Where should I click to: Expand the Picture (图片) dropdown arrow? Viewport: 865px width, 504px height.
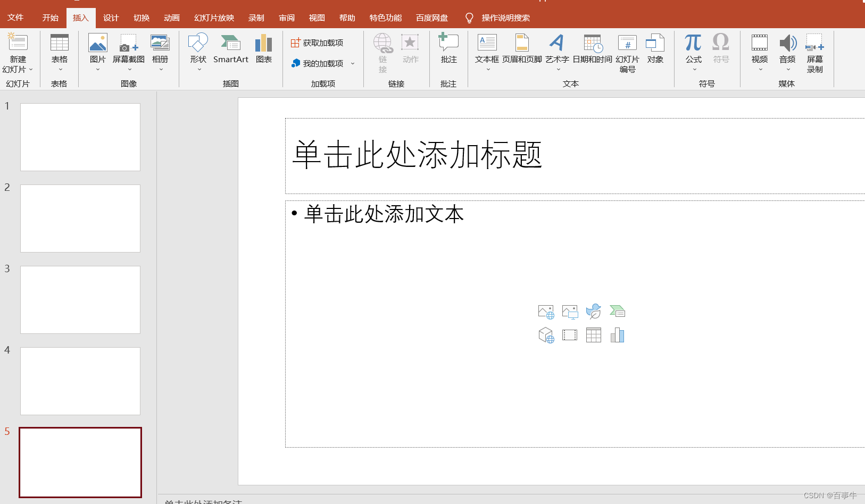point(98,70)
